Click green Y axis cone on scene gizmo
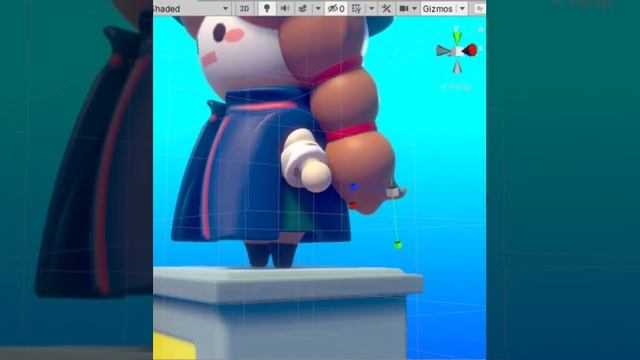 (x=457, y=37)
